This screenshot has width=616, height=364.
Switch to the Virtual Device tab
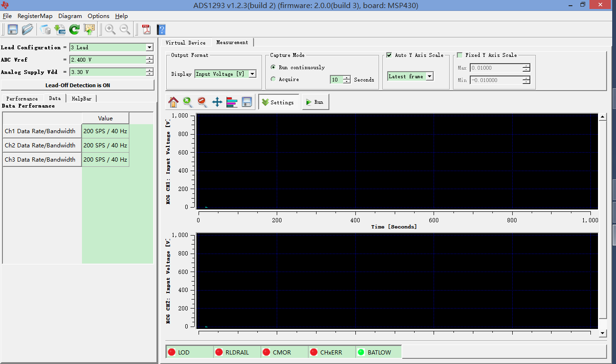185,43
